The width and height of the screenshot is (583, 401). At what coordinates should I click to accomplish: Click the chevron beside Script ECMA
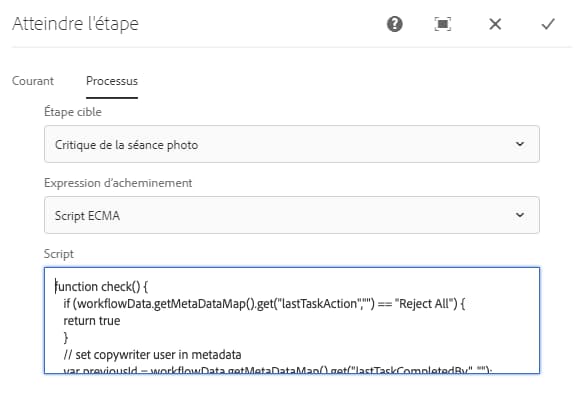(520, 215)
